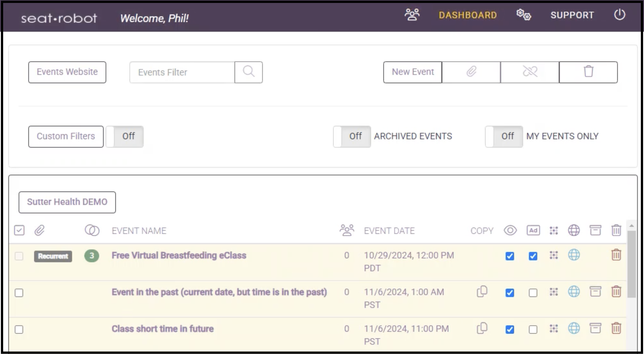This screenshot has height=354, width=644.
Task: Uncheck visibility checkbox for Free Virtual Breastfeeding eClass
Action: pos(510,256)
